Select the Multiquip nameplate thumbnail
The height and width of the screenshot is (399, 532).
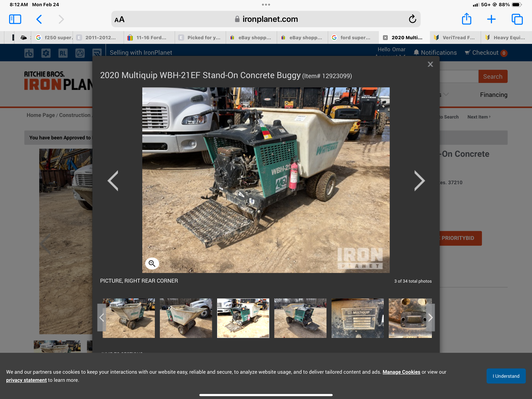tap(358, 318)
